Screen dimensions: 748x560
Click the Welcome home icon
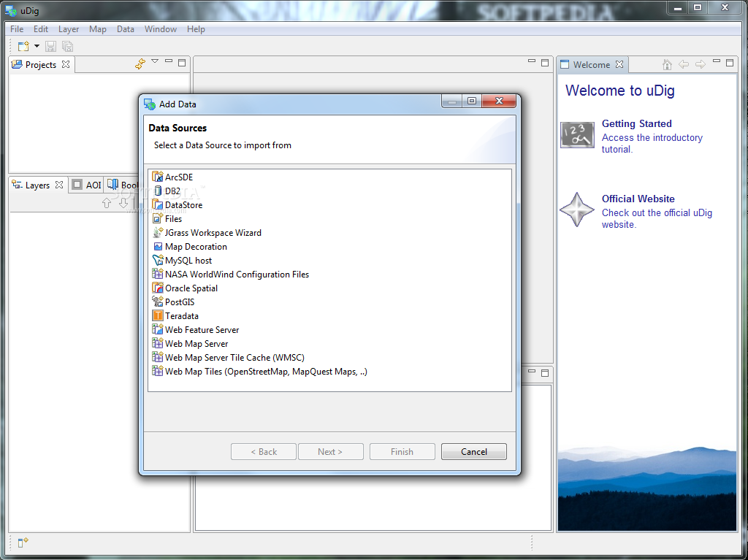tap(668, 64)
